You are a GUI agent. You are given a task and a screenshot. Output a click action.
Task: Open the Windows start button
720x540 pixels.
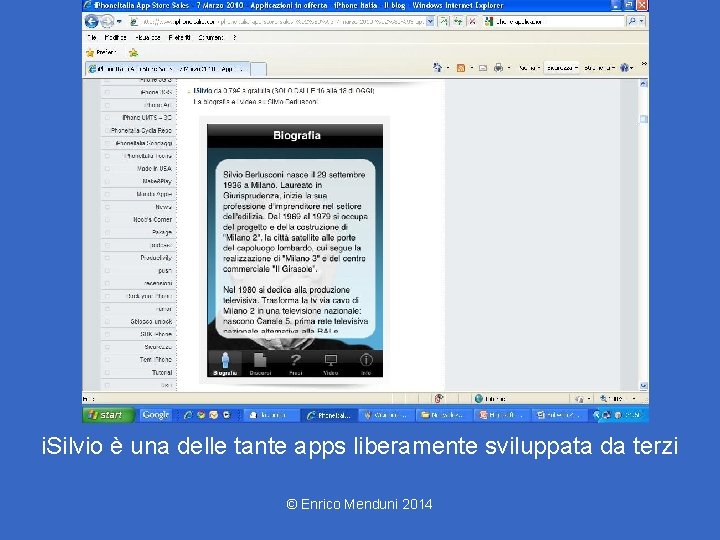(x=108, y=415)
